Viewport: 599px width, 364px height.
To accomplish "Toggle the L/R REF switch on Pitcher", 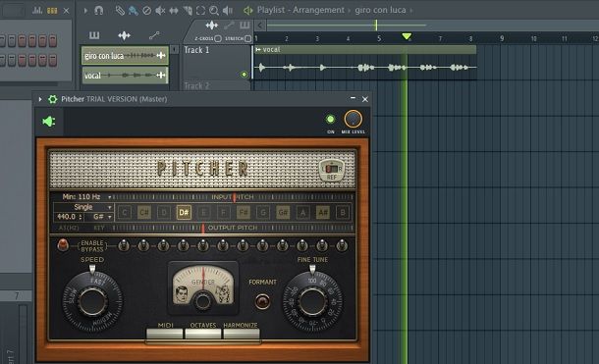I will coord(332,170).
